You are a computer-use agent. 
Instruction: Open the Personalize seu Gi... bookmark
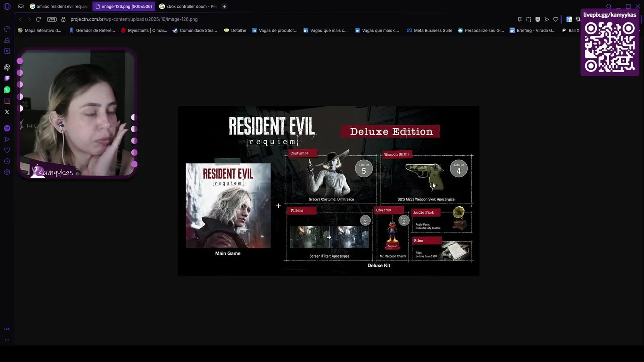480,30
